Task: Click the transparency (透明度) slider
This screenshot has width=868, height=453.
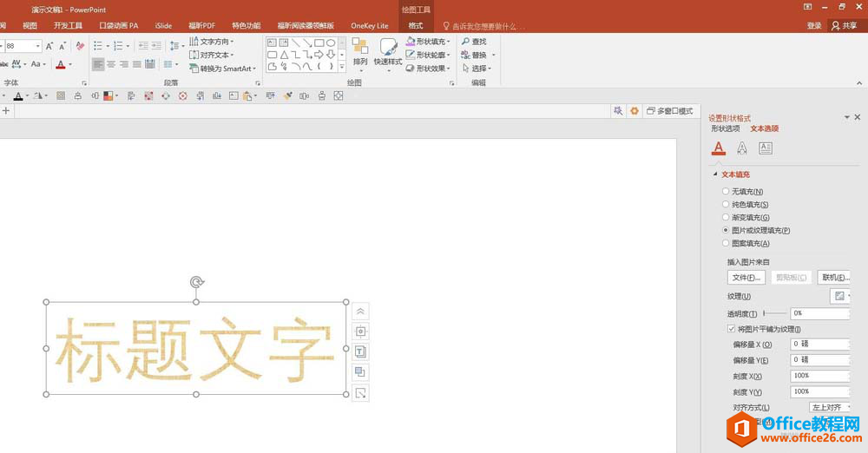Action: pyautogui.click(x=774, y=313)
